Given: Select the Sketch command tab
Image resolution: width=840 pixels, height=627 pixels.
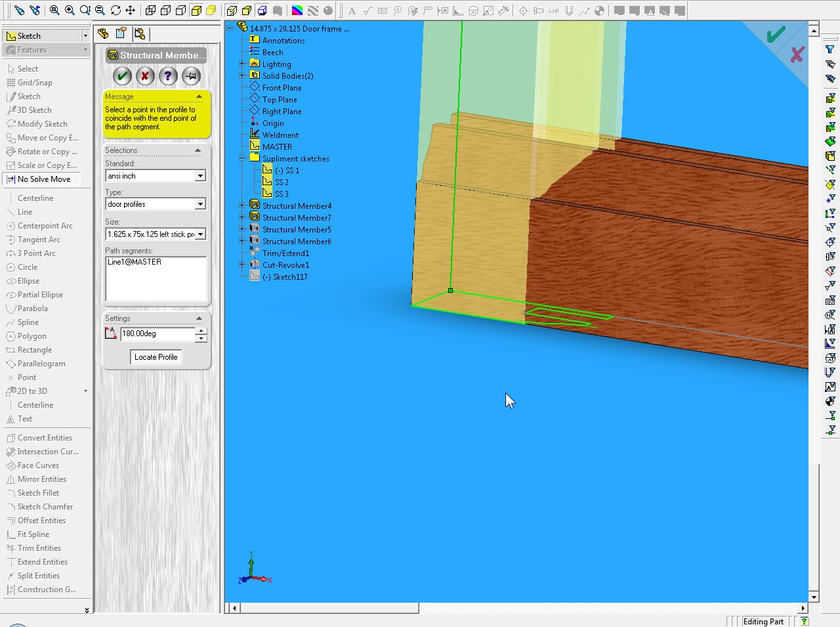Looking at the screenshot, I should click(x=29, y=36).
